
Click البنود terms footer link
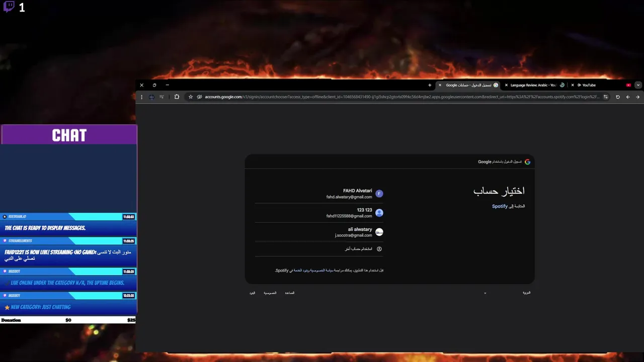point(252,293)
